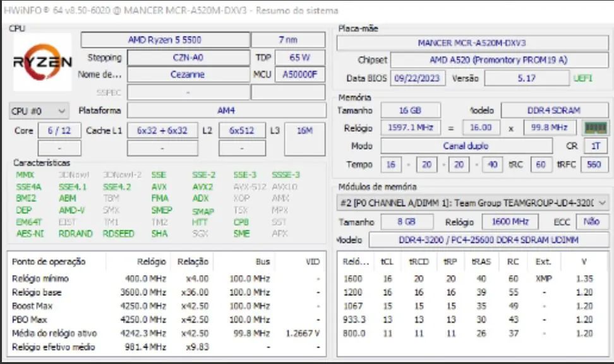The height and width of the screenshot is (364, 614).
Task: Click the DDR4 SDRAM memory type field
Action: click(x=554, y=110)
